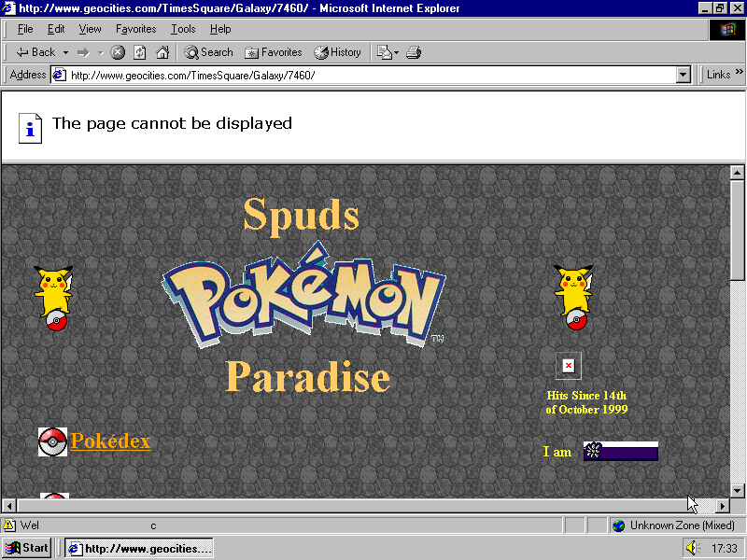
Task: Open the View menu
Action: pyautogui.click(x=90, y=29)
